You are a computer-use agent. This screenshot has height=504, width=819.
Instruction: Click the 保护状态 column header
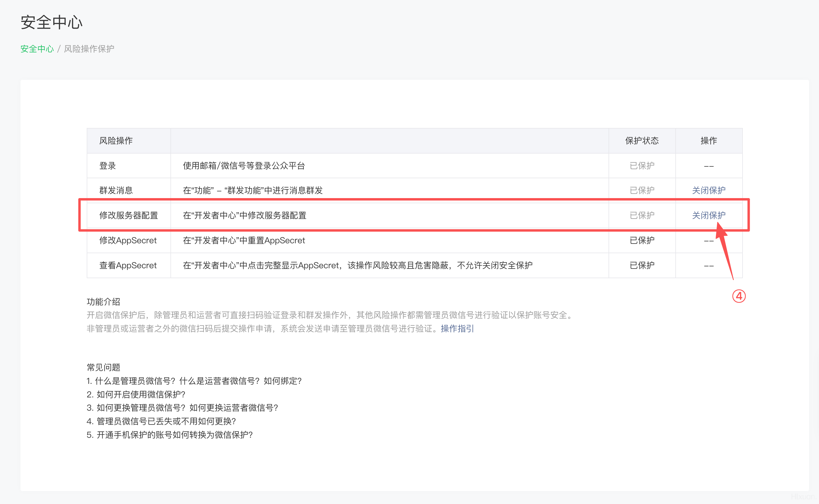coord(642,141)
